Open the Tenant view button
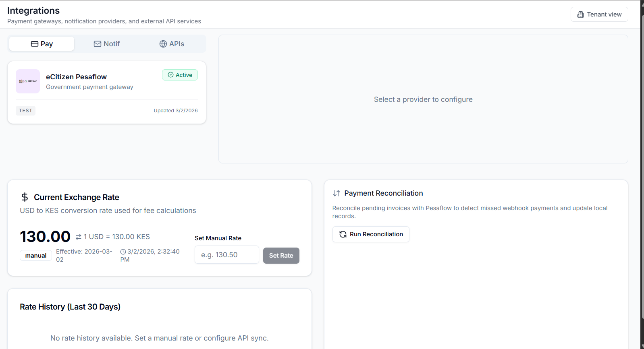644x349 pixels. (x=599, y=14)
